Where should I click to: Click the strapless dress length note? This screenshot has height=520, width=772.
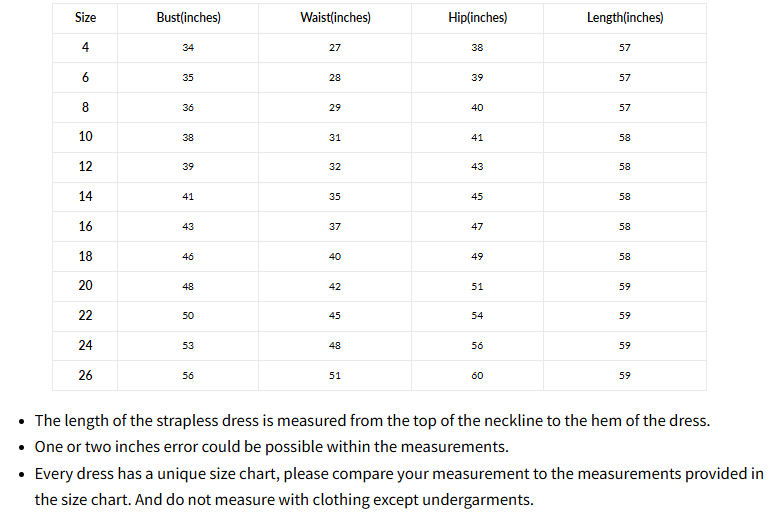[372, 421]
